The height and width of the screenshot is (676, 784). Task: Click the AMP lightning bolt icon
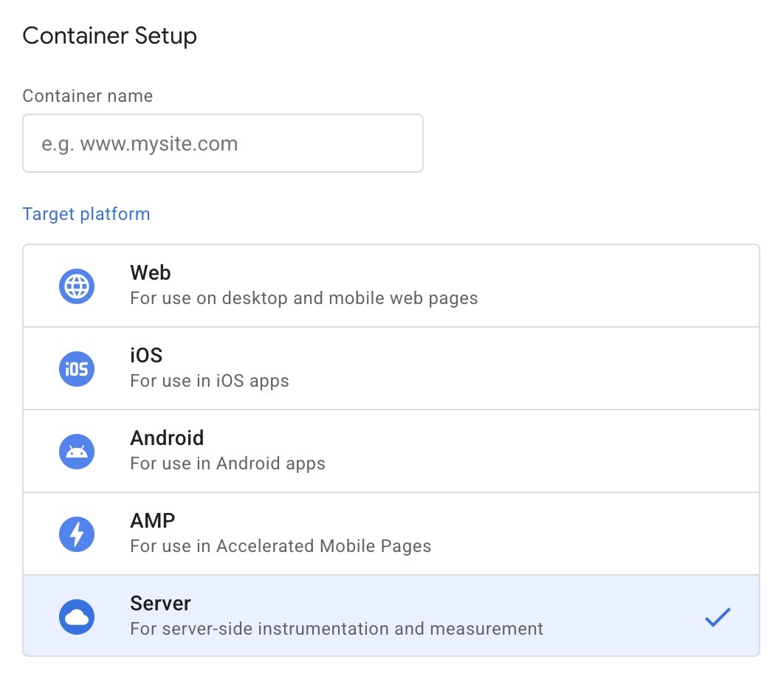coord(77,534)
